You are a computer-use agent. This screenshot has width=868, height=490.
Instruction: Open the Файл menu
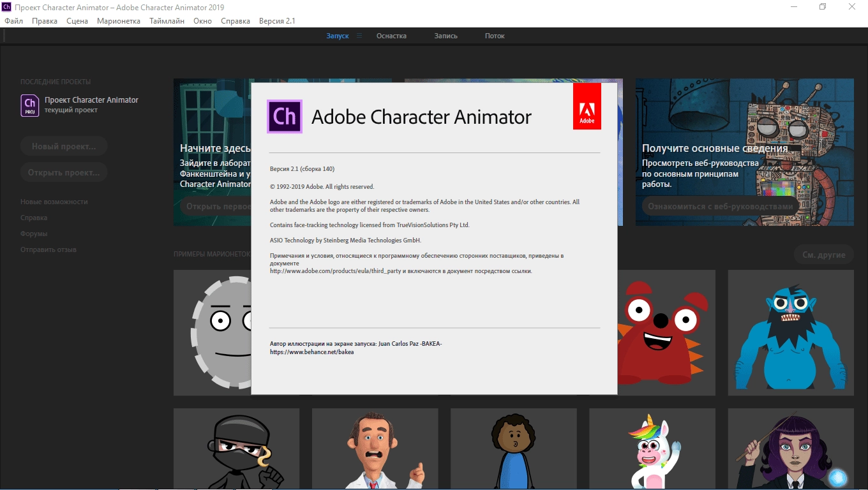(13, 20)
